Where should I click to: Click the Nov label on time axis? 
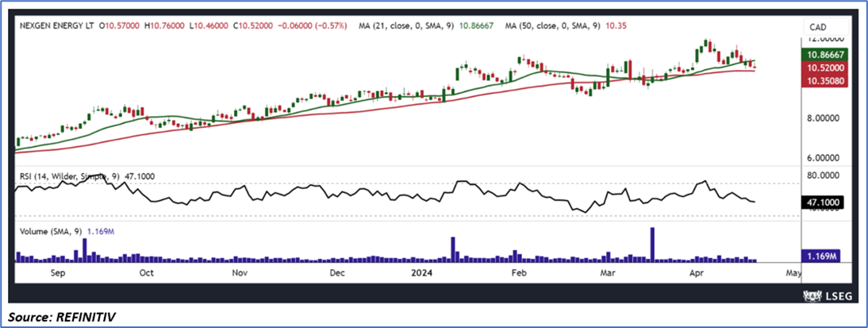(x=239, y=273)
